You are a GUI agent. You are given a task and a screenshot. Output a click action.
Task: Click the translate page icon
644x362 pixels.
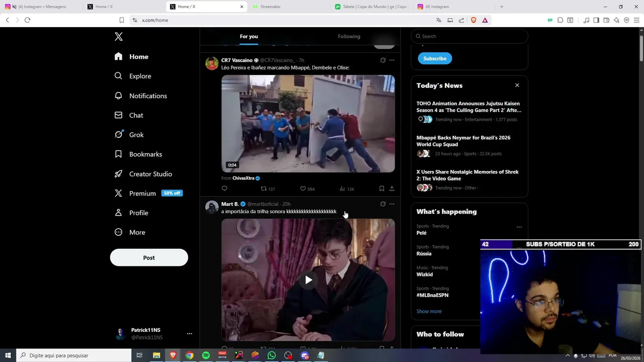(439, 20)
